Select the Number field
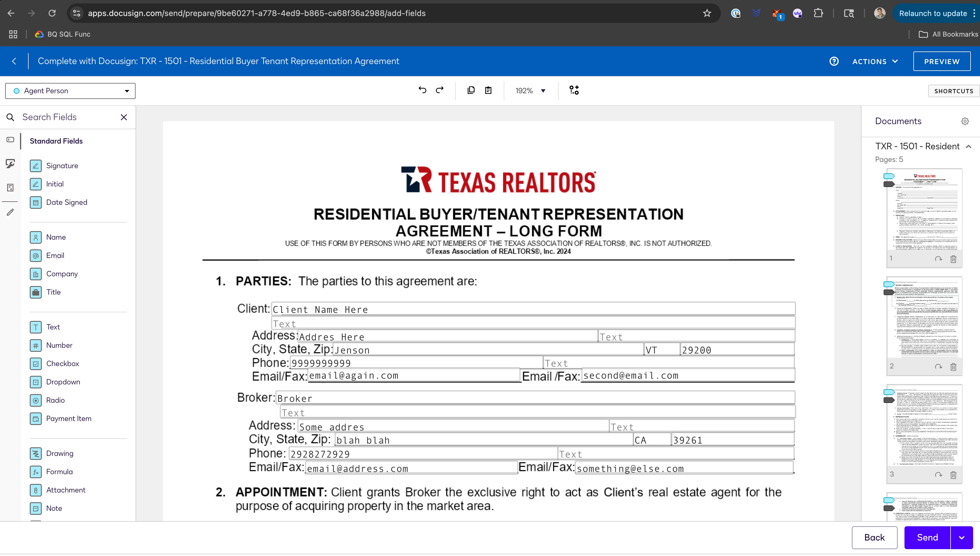The height and width of the screenshot is (556, 980). 51,345
